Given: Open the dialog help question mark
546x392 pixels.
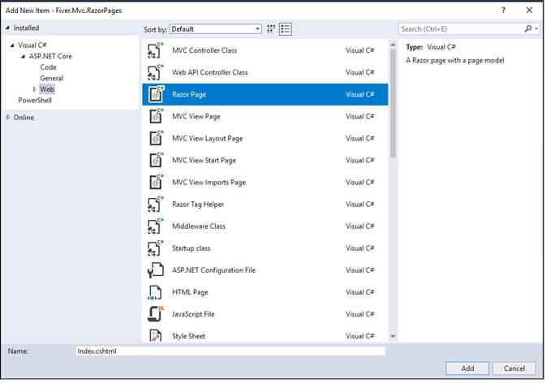Looking at the screenshot, I should 503,10.
